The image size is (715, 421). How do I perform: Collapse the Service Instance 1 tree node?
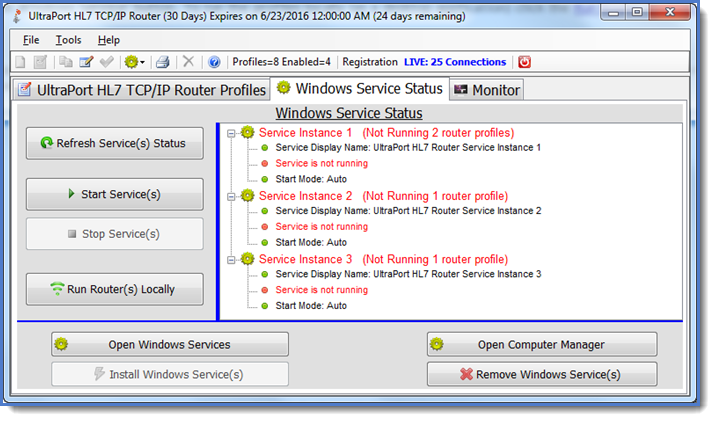[x=231, y=133]
